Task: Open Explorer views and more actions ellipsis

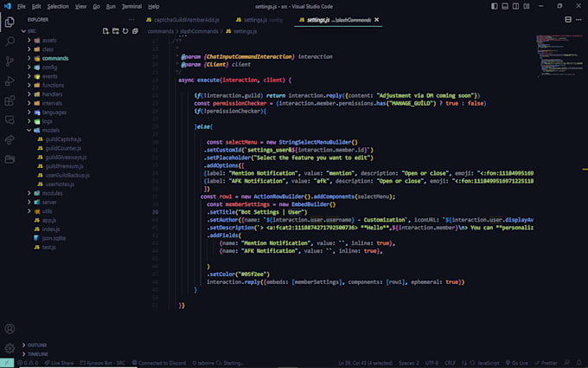Action: pyautogui.click(x=131, y=20)
